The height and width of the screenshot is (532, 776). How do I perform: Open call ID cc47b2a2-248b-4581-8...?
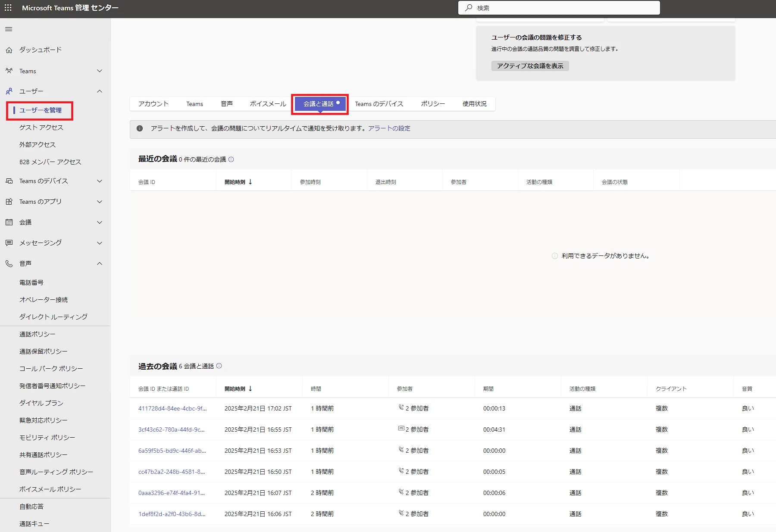[x=172, y=472]
